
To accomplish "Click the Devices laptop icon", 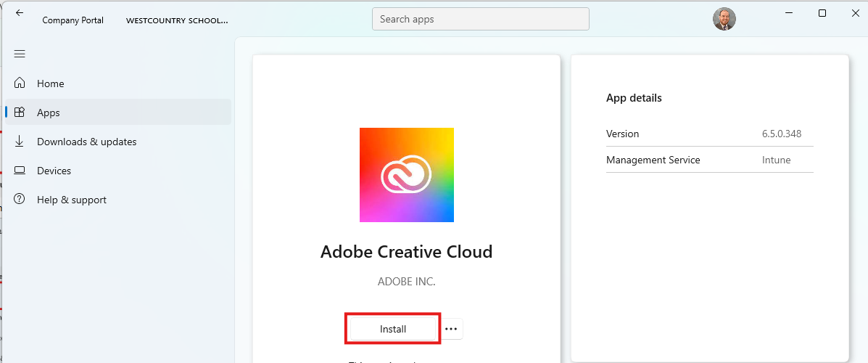I will click(x=20, y=171).
